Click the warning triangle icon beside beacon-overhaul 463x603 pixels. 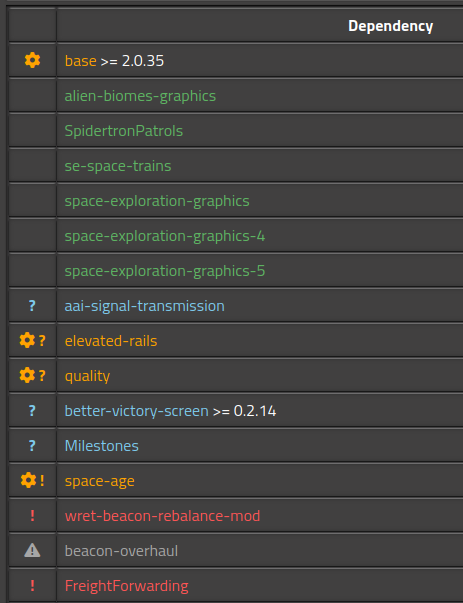pos(32,551)
